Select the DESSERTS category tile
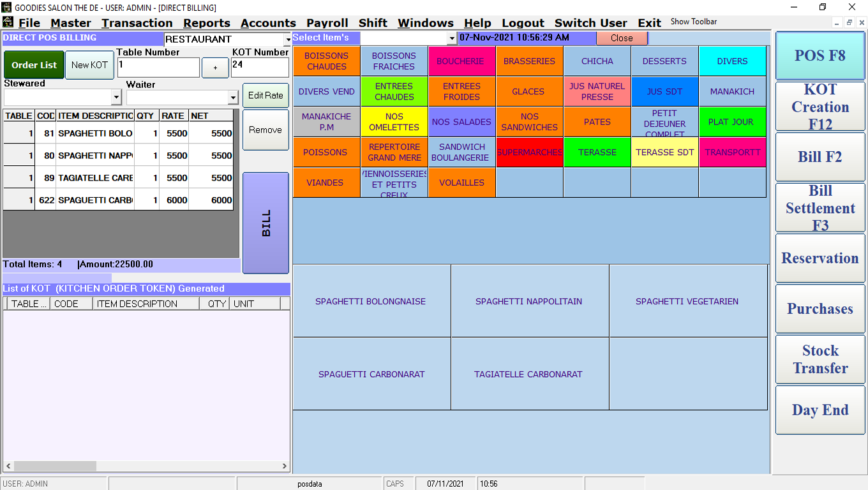 click(665, 61)
